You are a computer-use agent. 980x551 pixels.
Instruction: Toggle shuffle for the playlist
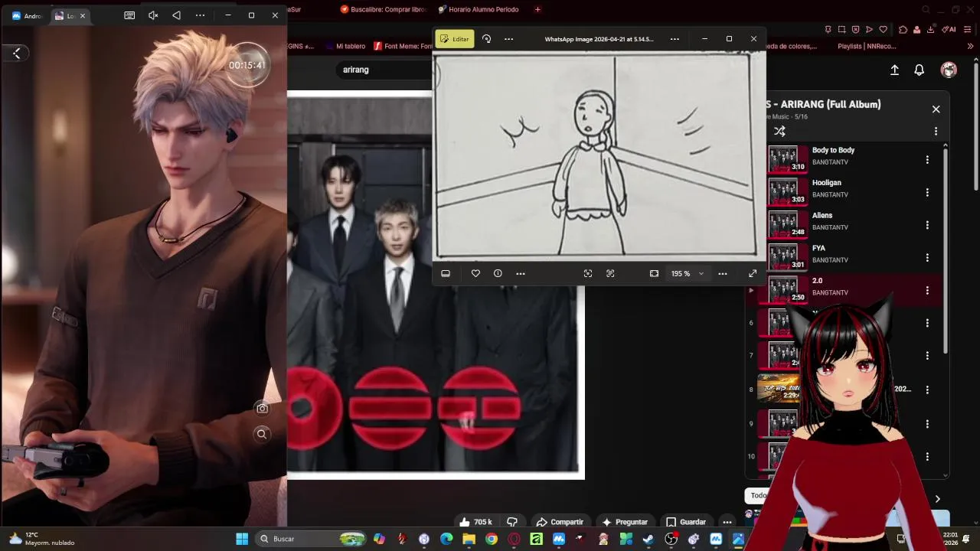tap(779, 132)
